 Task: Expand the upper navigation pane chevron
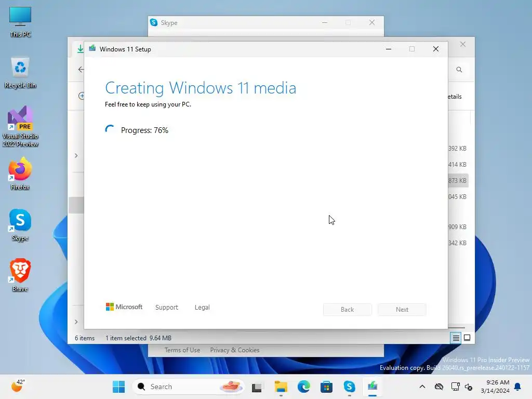click(76, 156)
